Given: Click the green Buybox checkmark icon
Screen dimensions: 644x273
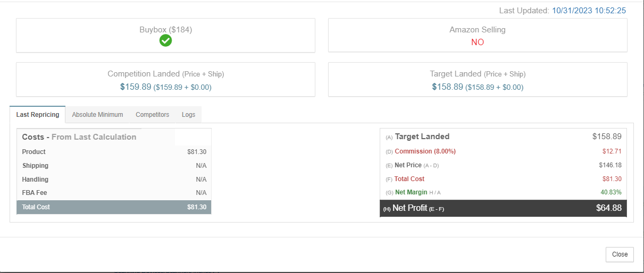Looking at the screenshot, I should [x=165, y=41].
